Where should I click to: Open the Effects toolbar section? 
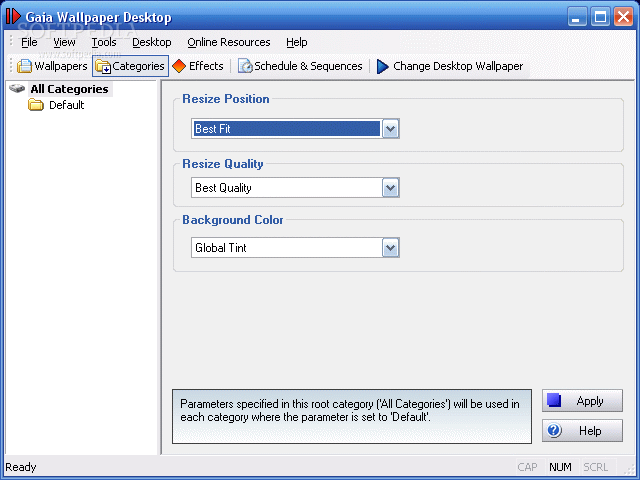(198, 66)
